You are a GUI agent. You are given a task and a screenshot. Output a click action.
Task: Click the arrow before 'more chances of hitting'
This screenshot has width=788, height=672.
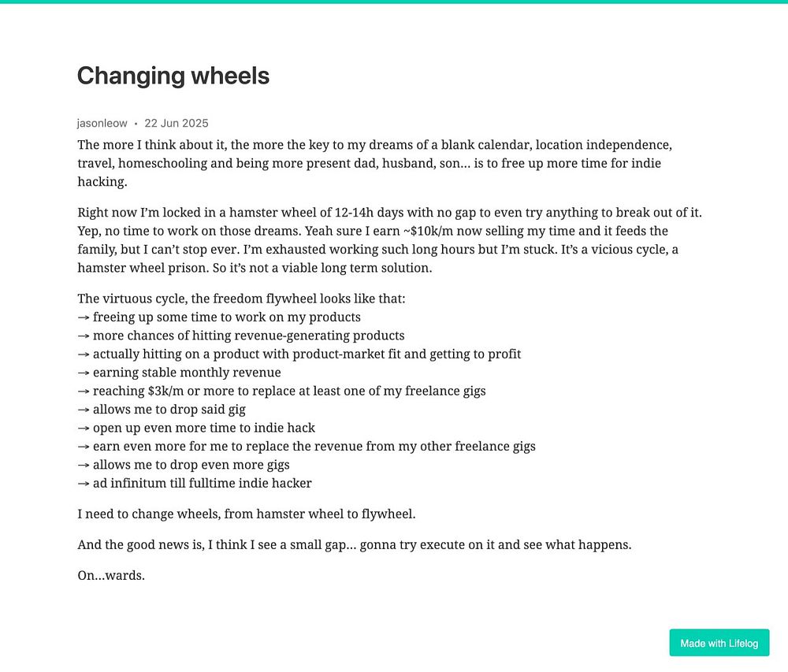coord(84,336)
